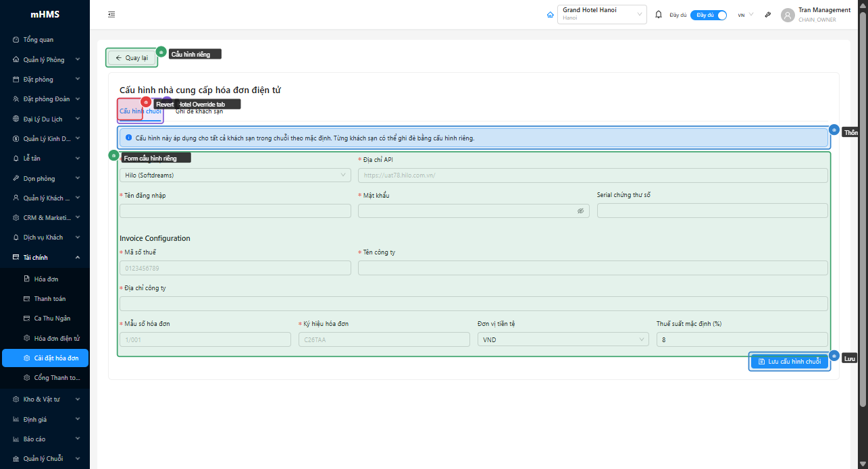Screen dimensions: 868x469
Task: Go to Tổng quan dashboard
Action: click(x=38, y=40)
